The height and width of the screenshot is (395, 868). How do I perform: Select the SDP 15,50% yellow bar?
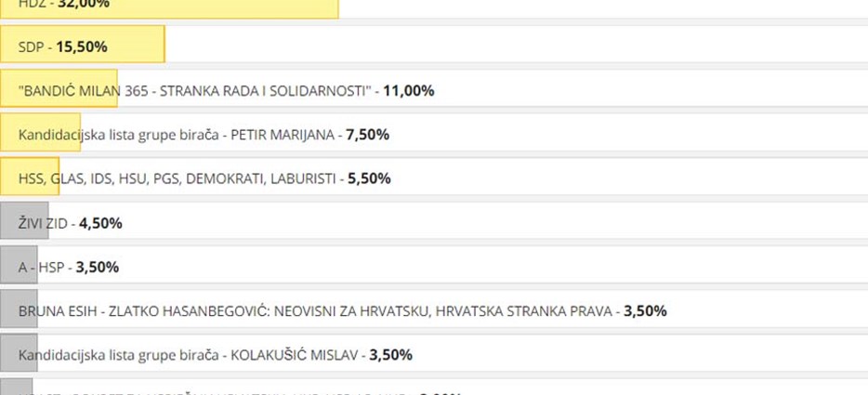(83, 44)
